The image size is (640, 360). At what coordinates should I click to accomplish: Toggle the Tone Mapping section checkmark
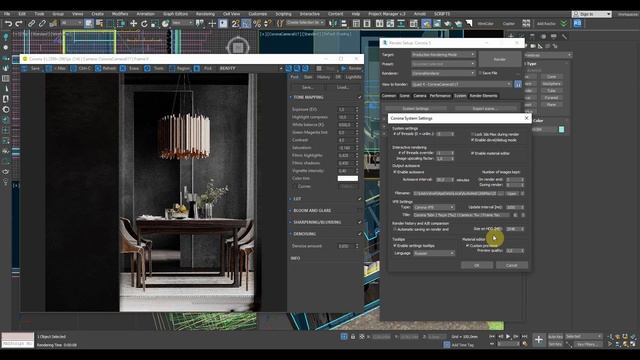coord(360,97)
